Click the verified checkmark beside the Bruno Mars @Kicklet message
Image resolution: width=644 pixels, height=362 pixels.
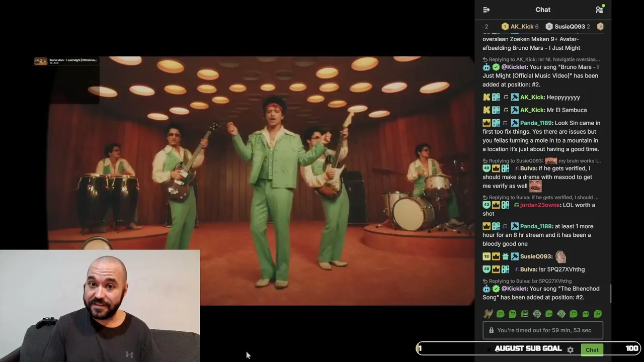click(x=496, y=67)
